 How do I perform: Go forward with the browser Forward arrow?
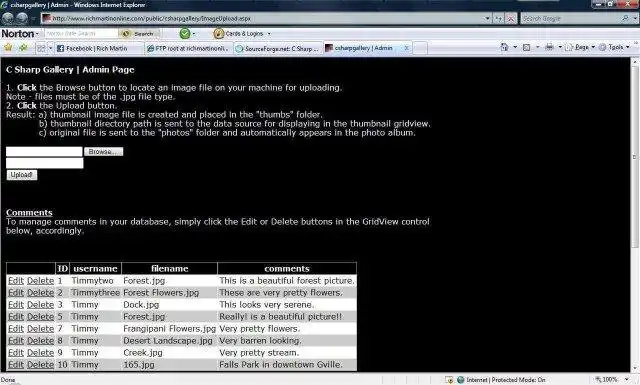tap(22, 18)
